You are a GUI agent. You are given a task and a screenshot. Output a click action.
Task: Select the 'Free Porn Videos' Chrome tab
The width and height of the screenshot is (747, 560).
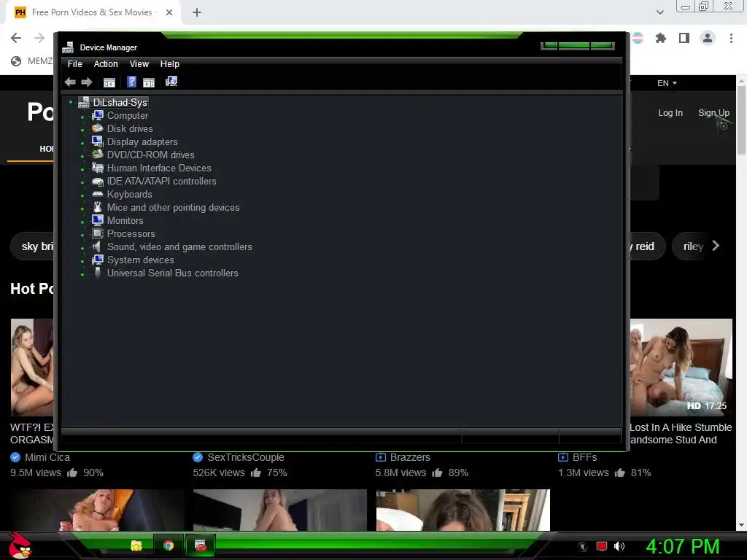[93, 12]
